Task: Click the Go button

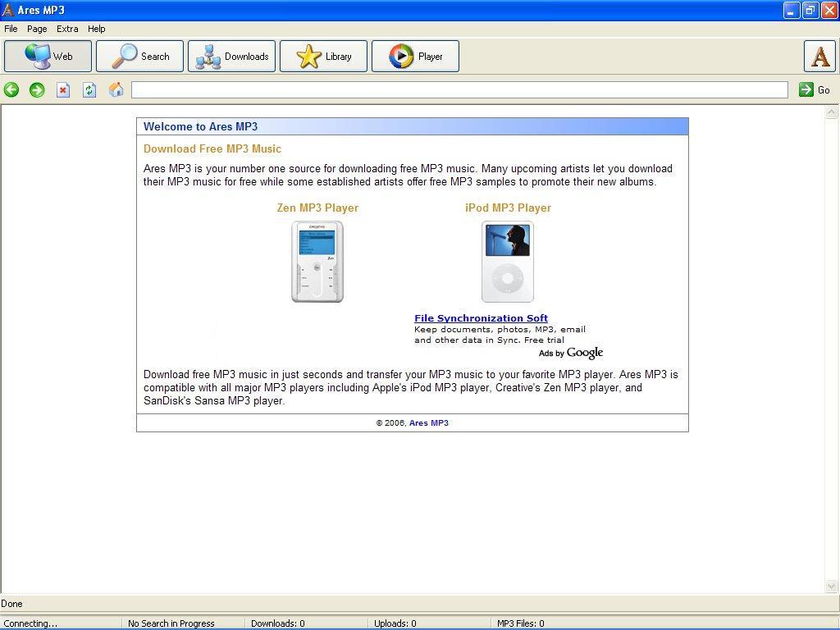Action: click(x=815, y=90)
